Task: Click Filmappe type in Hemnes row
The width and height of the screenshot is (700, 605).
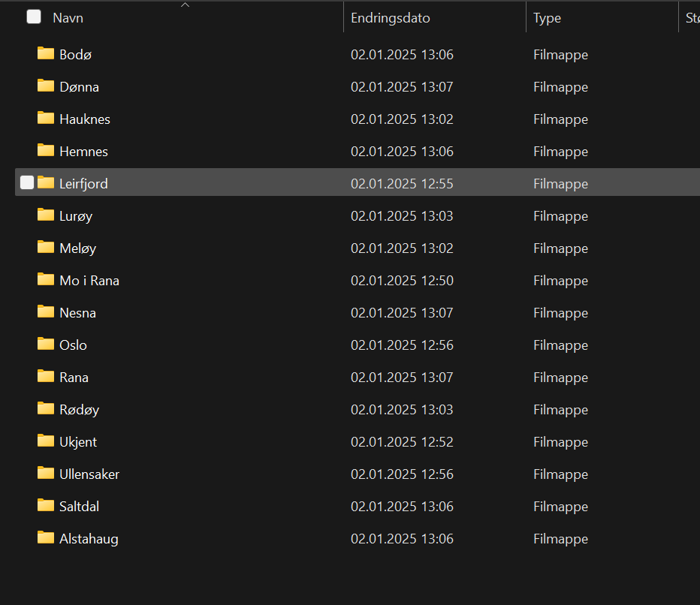Action: coord(560,152)
